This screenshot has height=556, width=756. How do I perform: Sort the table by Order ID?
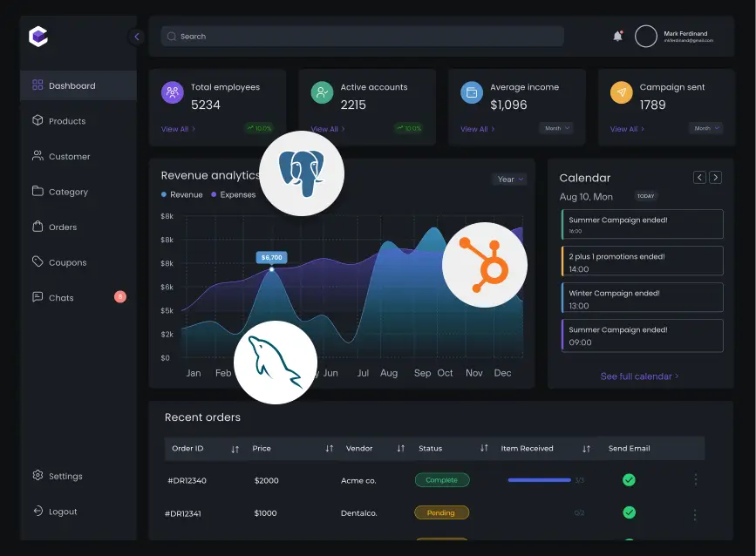click(235, 449)
